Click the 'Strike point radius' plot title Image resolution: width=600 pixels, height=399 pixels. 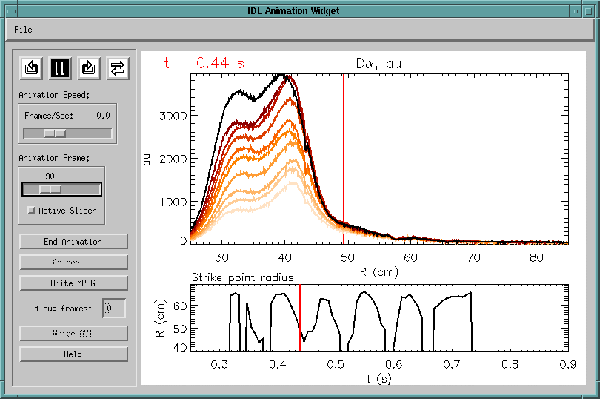(x=243, y=277)
